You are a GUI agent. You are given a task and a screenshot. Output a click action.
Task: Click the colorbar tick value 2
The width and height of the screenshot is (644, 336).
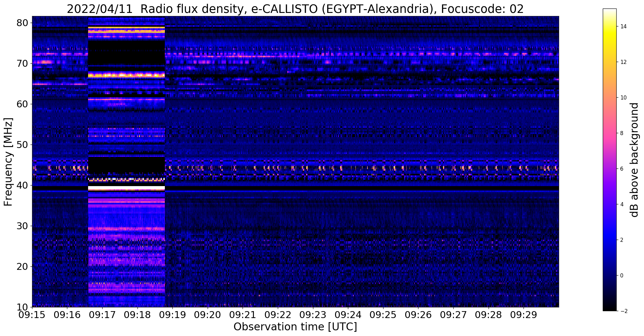click(x=621, y=240)
